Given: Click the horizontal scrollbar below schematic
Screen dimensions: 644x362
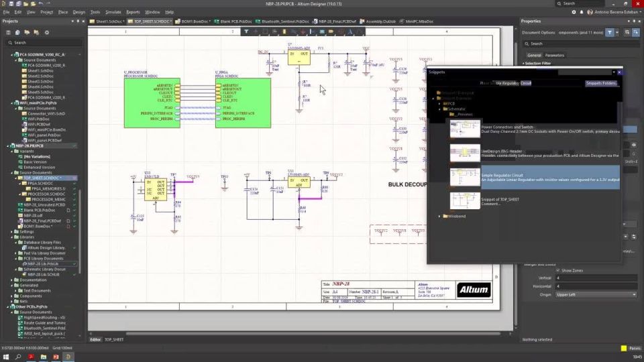Looking at the screenshot, I should (x=312, y=334).
